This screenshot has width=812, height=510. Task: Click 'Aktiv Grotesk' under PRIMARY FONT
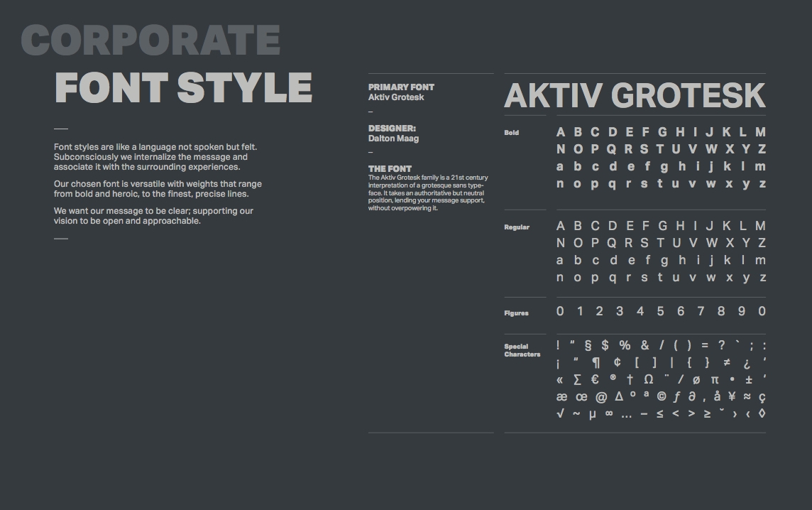[396, 97]
